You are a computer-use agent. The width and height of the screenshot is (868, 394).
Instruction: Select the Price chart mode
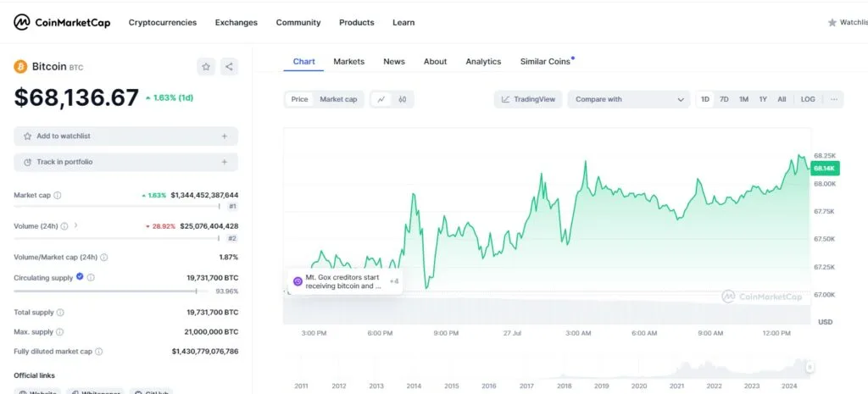(x=299, y=100)
